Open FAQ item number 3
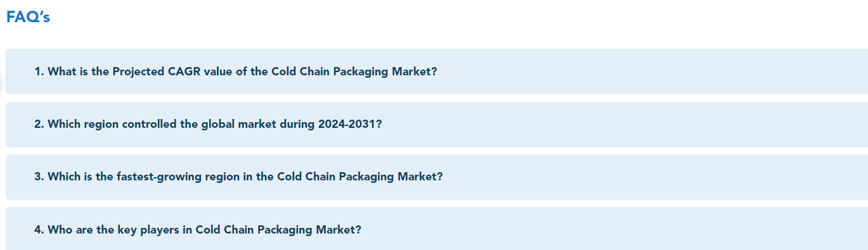 [x=437, y=177]
